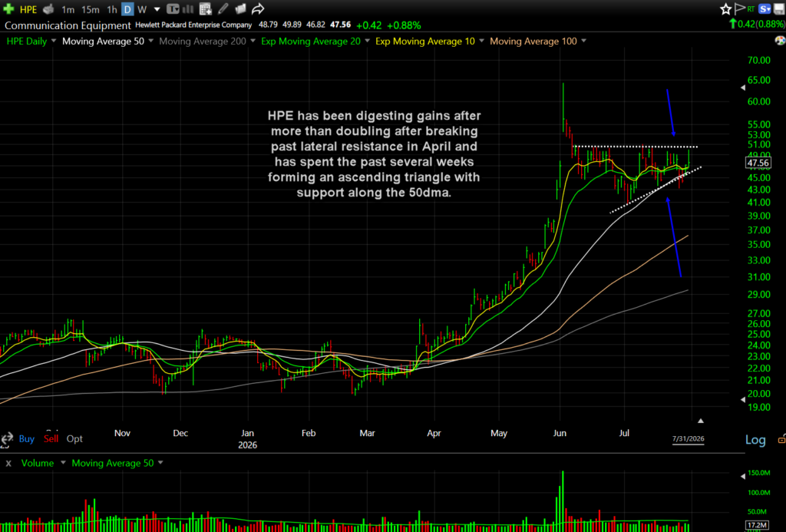Click the up triangle marker above the date
The image size is (786, 532).
click(700, 421)
